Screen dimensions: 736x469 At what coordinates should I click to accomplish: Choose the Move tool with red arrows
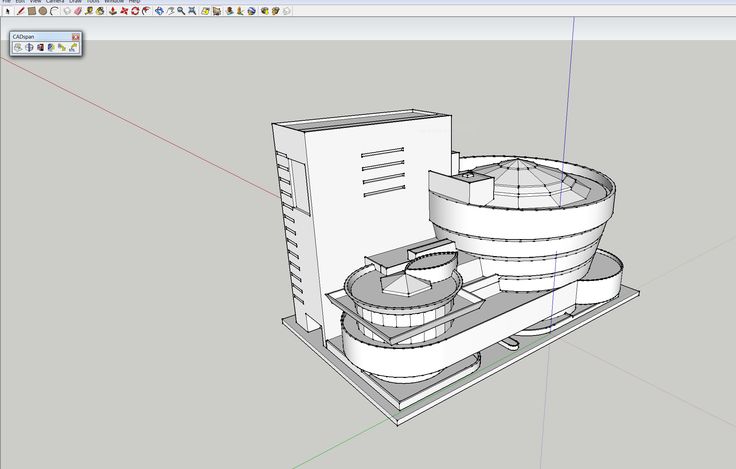point(125,11)
